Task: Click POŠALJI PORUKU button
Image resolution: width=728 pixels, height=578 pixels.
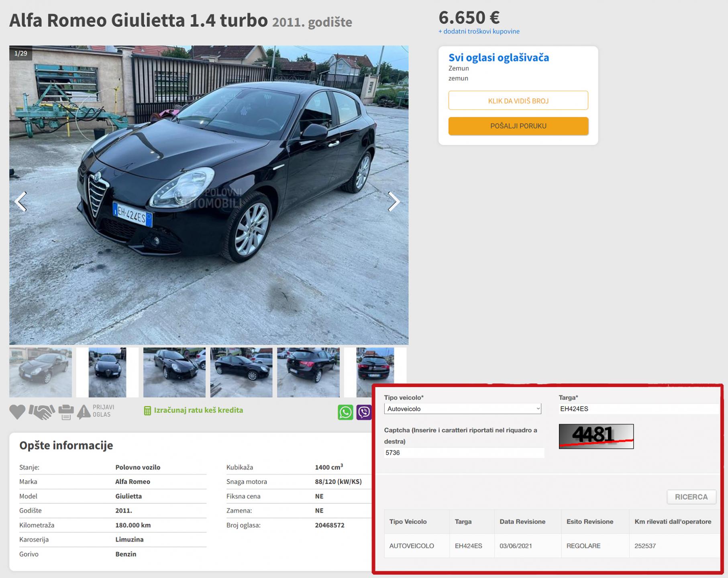Action: (x=518, y=126)
